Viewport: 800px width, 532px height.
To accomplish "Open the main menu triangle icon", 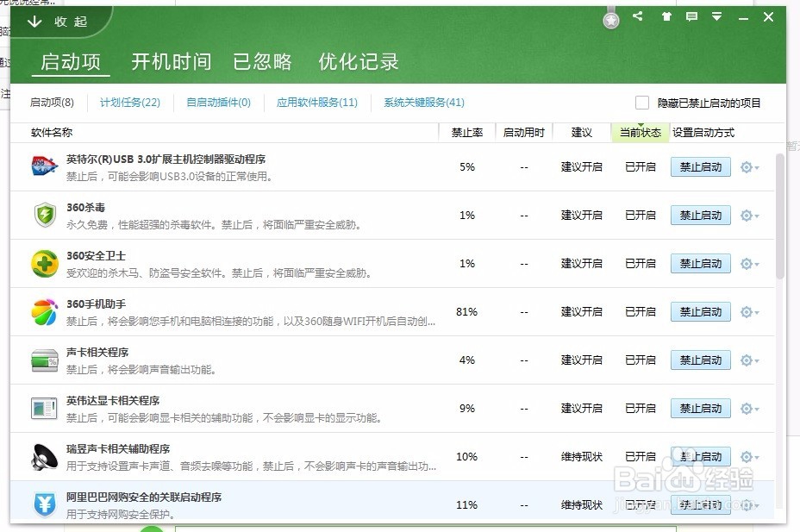I will 717,17.
